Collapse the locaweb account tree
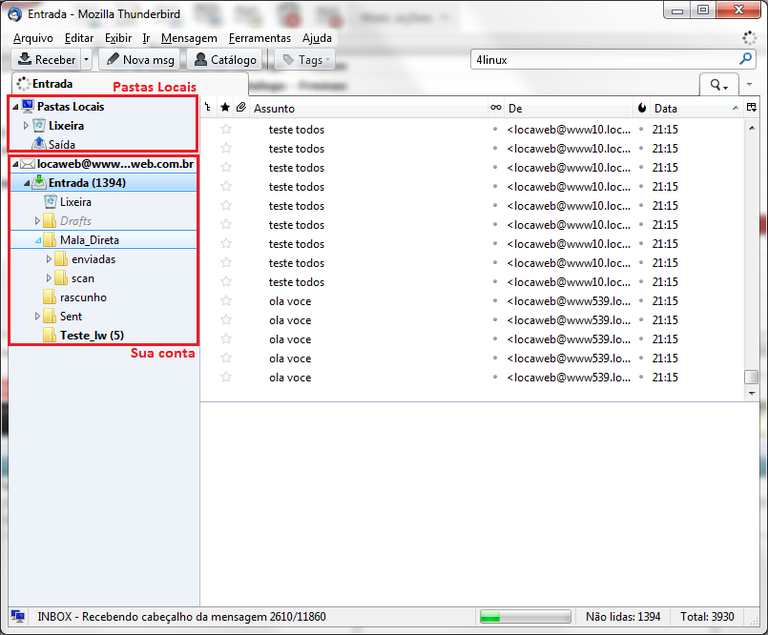Image resolution: width=768 pixels, height=635 pixels. [x=15, y=164]
